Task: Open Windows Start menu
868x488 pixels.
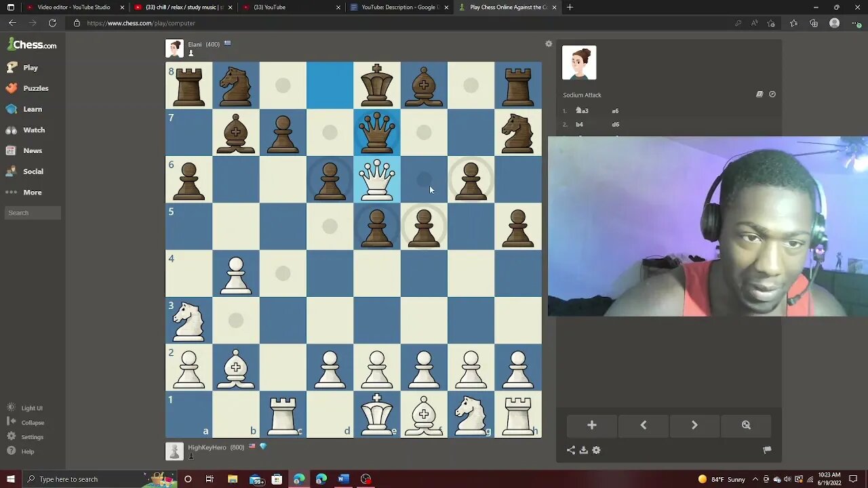Action: pos(11,479)
